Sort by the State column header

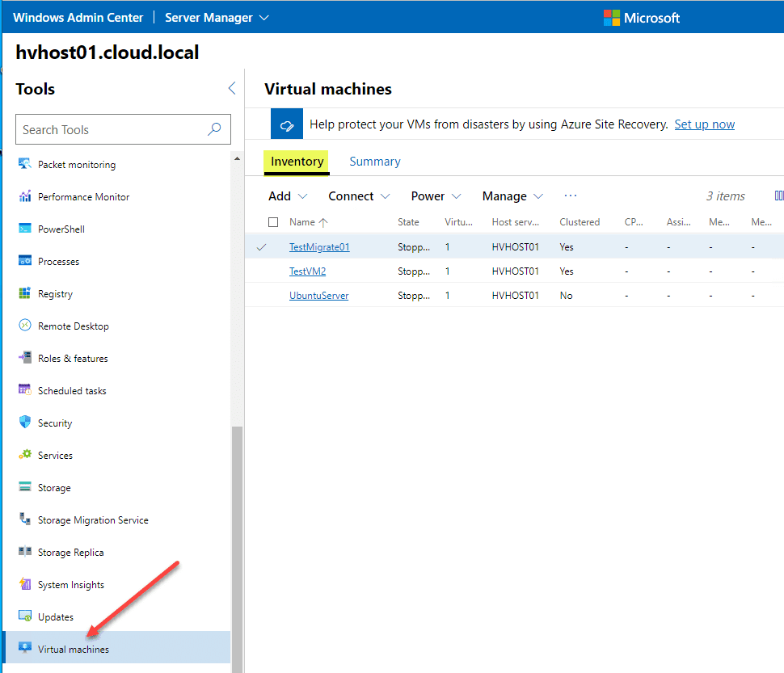pyautogui.click(x=408, y=222)
